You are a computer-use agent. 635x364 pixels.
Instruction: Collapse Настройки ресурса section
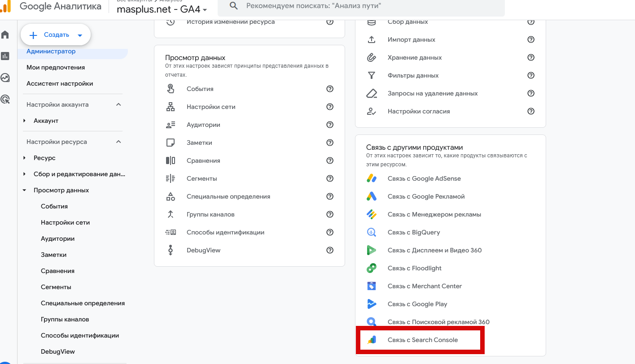(118, 142)
